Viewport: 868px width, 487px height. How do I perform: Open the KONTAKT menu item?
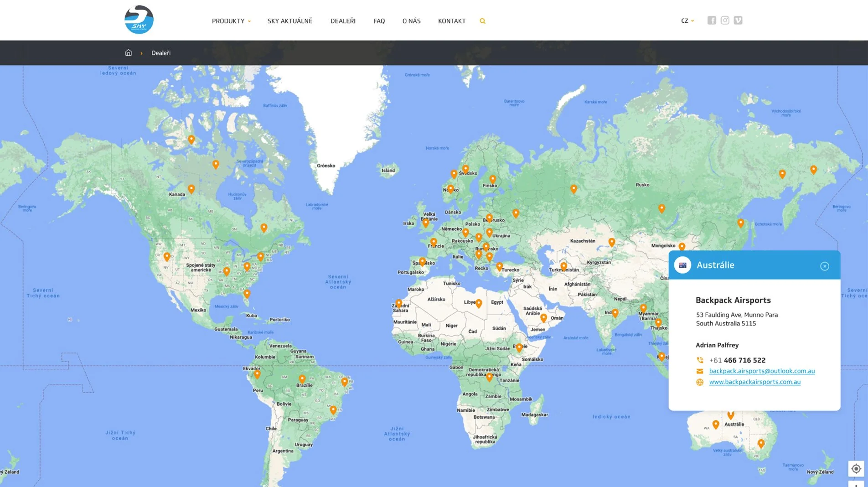click(x=452, y=21)
